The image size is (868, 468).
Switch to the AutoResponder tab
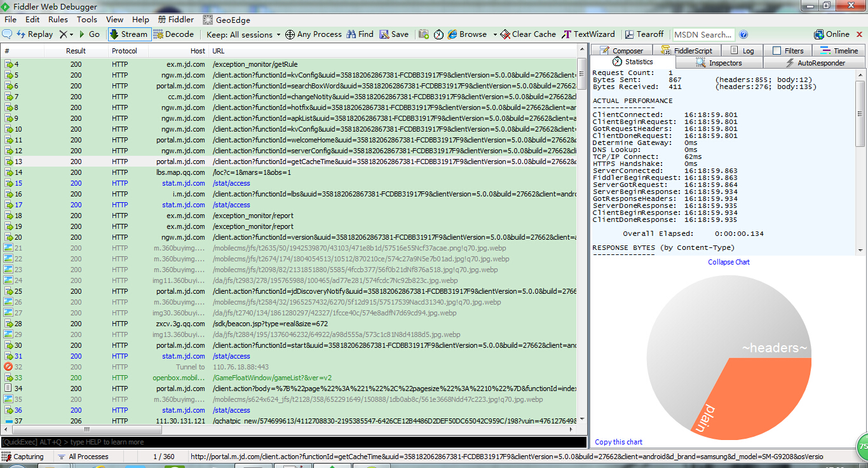814,63
